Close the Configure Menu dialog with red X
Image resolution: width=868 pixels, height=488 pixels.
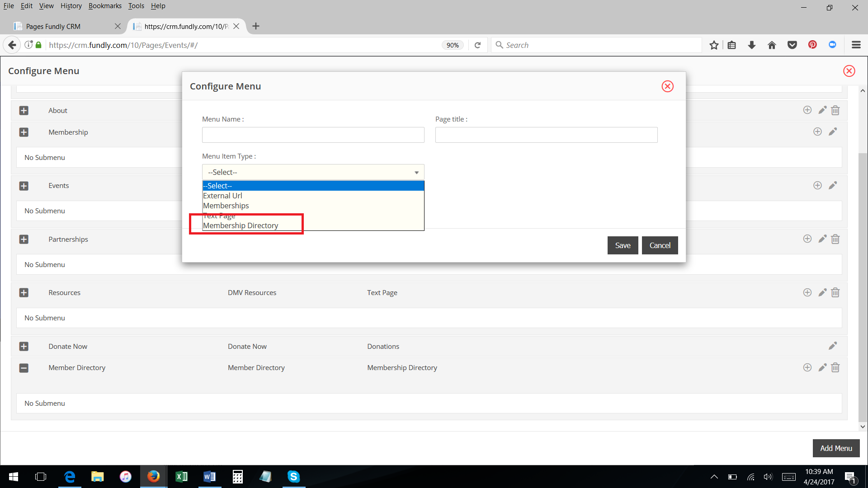pyautogui.click(x=667, y=86)
